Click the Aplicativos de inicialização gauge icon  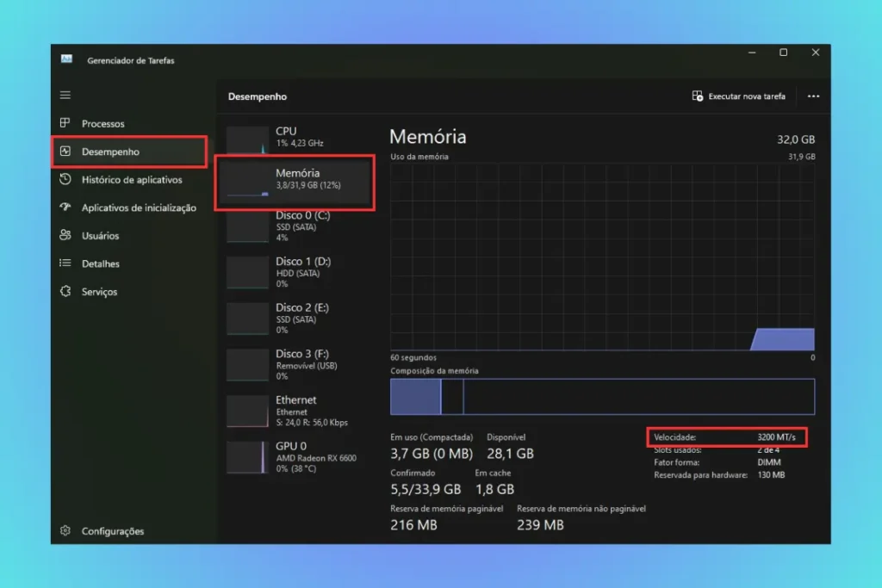tap(65, 207)
